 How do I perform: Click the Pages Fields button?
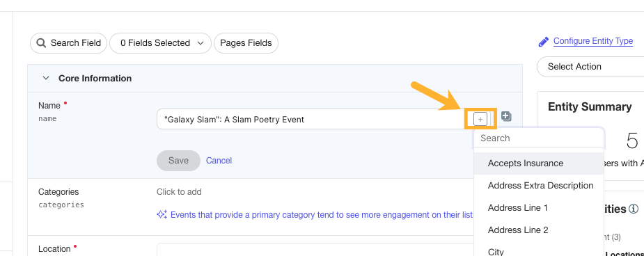point(246,43)
